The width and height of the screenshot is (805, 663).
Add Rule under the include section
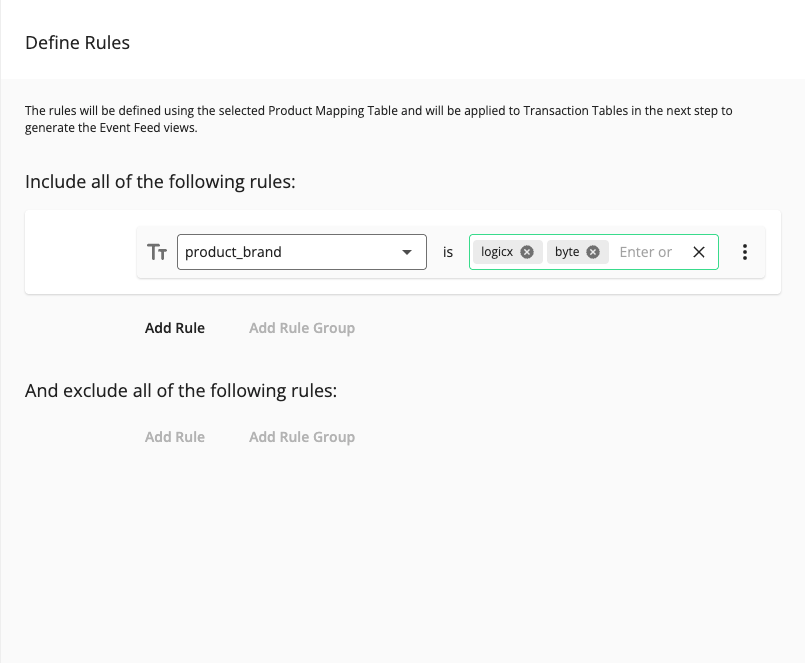175,328
